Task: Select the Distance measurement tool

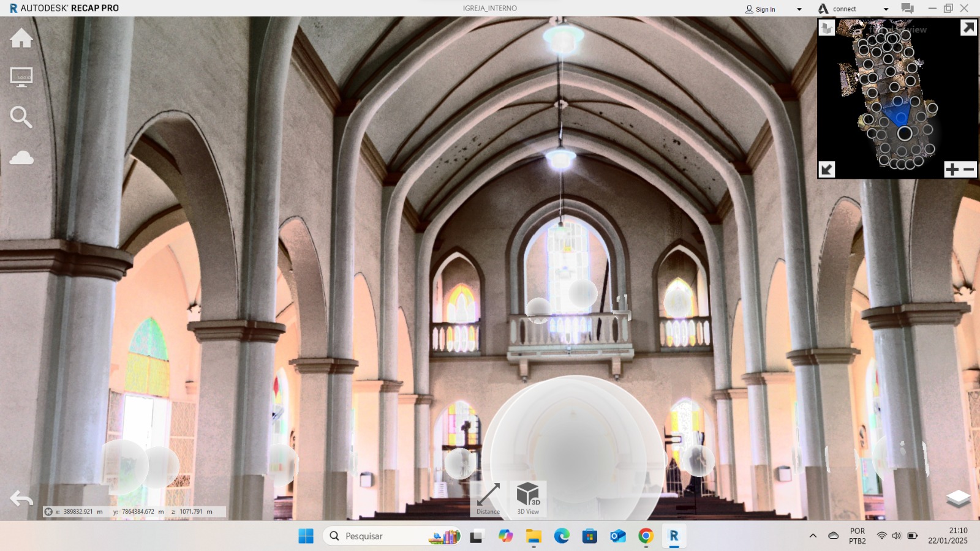Action: 488,498
